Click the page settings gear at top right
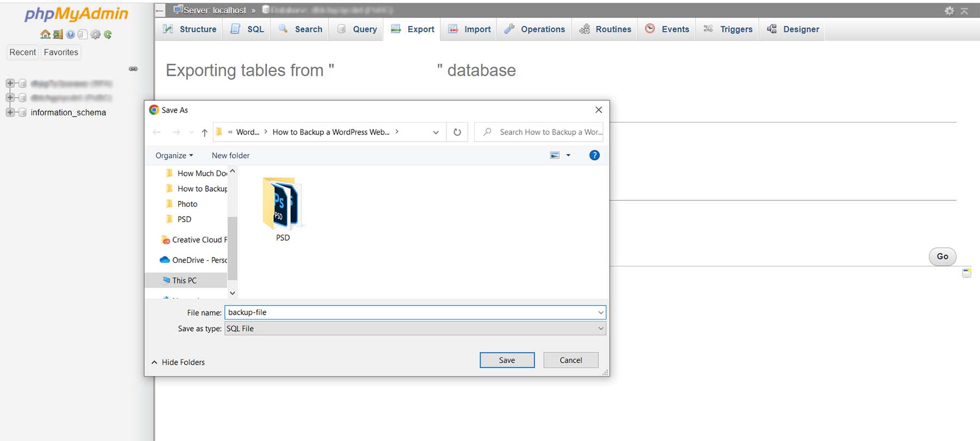980x441 pixels. point(950,10)
